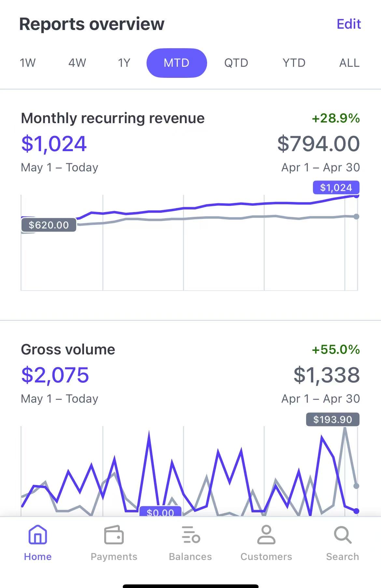Open the Gross volume report title
Image resolution: width=381 pixels, height=588 pixels.
point(68,350)
